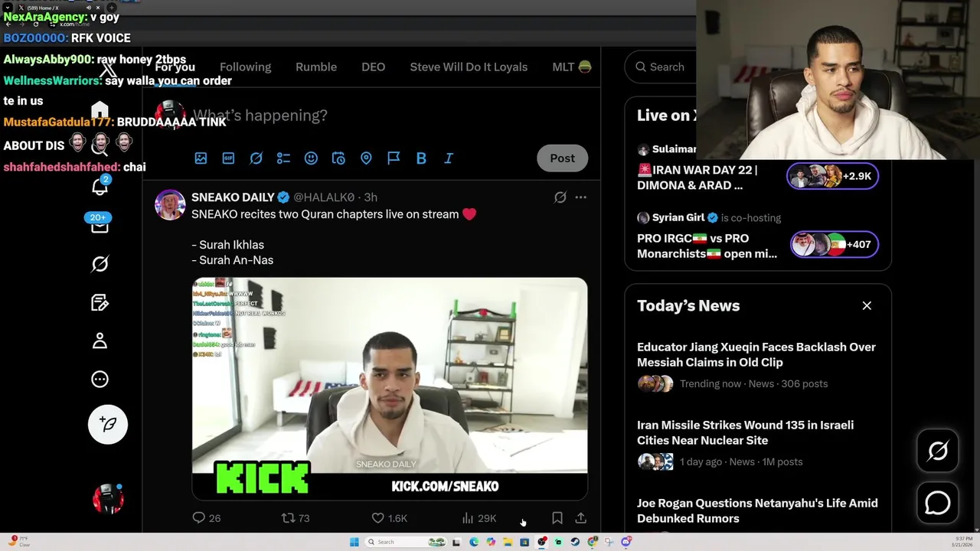This screenshot has width=980, height=551.
Task: Open Google Chrome from the taskbar
Action: [593, 542]
